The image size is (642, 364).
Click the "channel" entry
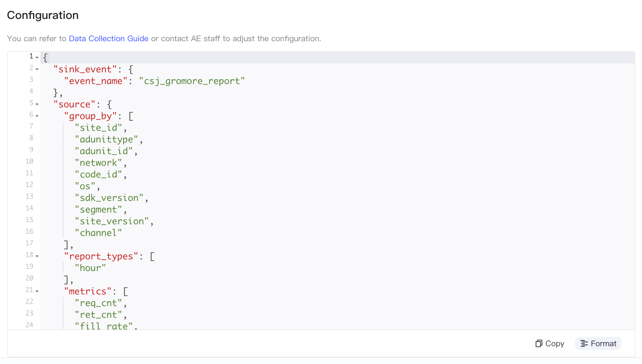(x=98, y=233)
